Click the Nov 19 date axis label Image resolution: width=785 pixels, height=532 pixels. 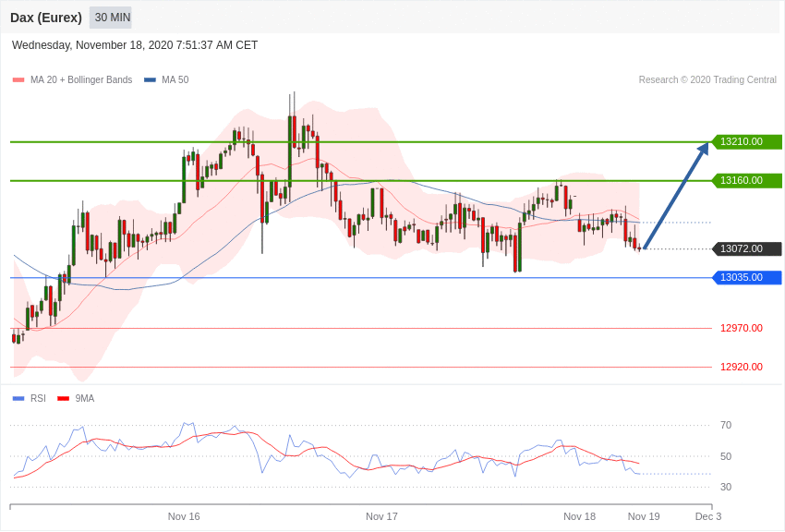644,516
